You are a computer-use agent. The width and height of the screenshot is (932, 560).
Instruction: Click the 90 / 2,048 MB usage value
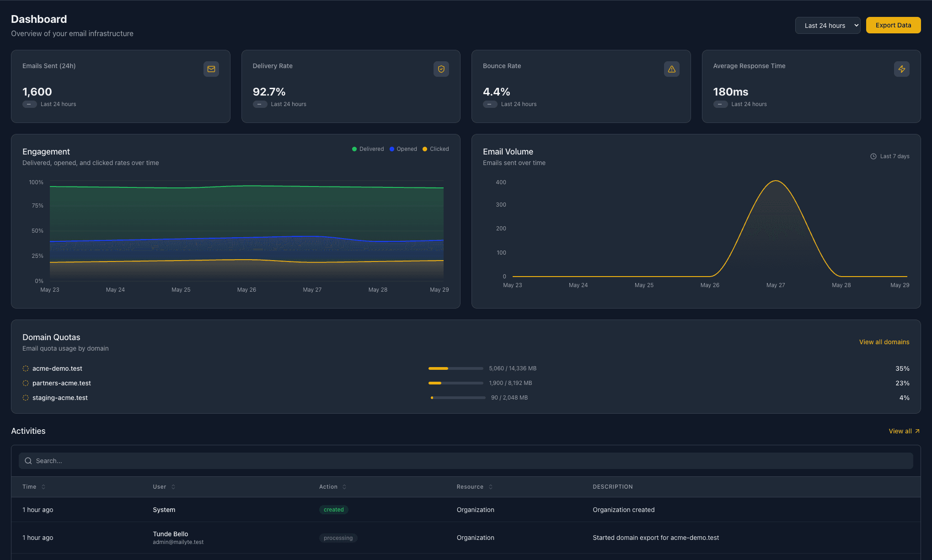[x=509, y=398]
